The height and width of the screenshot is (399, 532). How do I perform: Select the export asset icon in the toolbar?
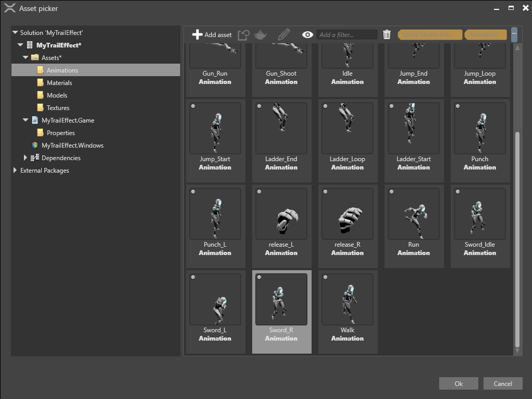[x=243, y=34]
